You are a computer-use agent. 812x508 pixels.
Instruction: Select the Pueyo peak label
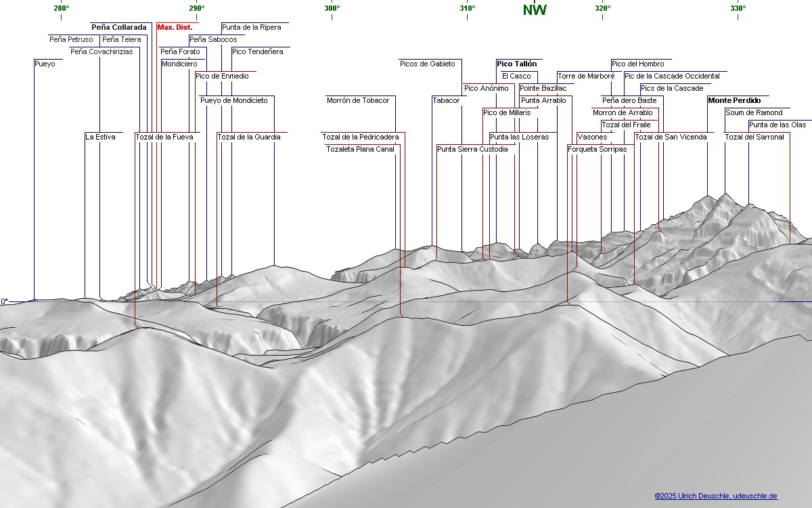coord(45,64)
